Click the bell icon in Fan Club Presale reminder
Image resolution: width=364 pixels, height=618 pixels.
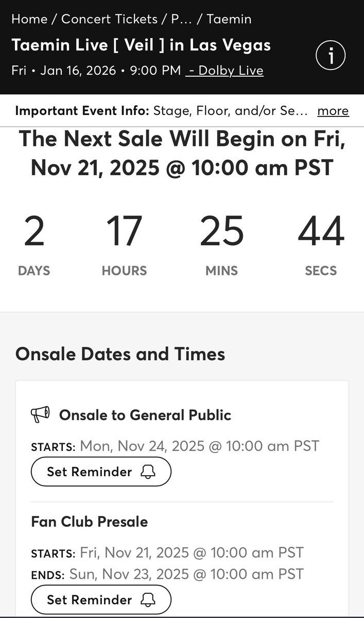pyautogui.click(x=148, y=599)
